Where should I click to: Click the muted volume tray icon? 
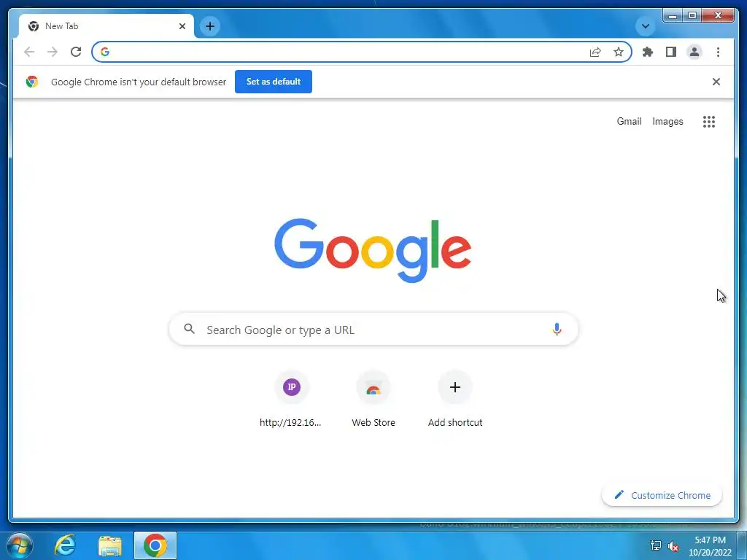coord(673,546)
